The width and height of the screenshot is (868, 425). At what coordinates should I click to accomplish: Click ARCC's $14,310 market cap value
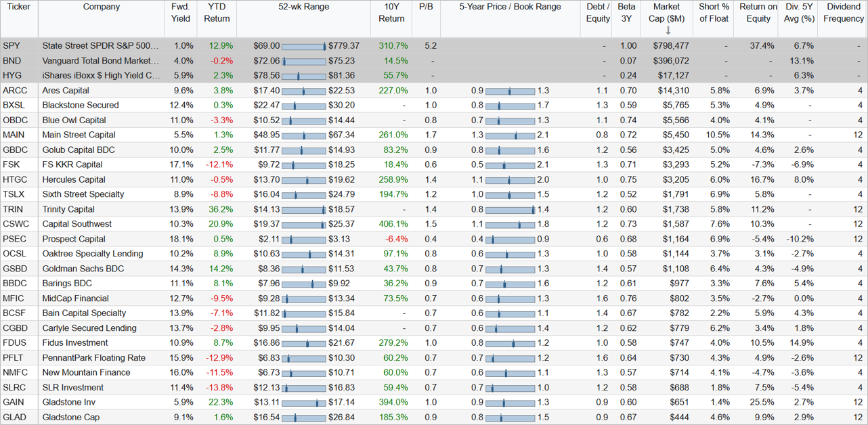[673, 91]
